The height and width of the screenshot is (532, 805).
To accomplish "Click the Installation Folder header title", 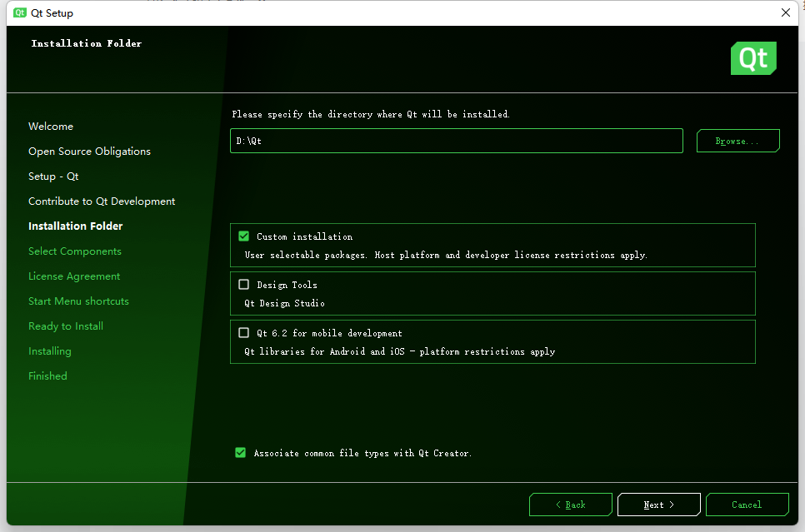I will (87, 43).
